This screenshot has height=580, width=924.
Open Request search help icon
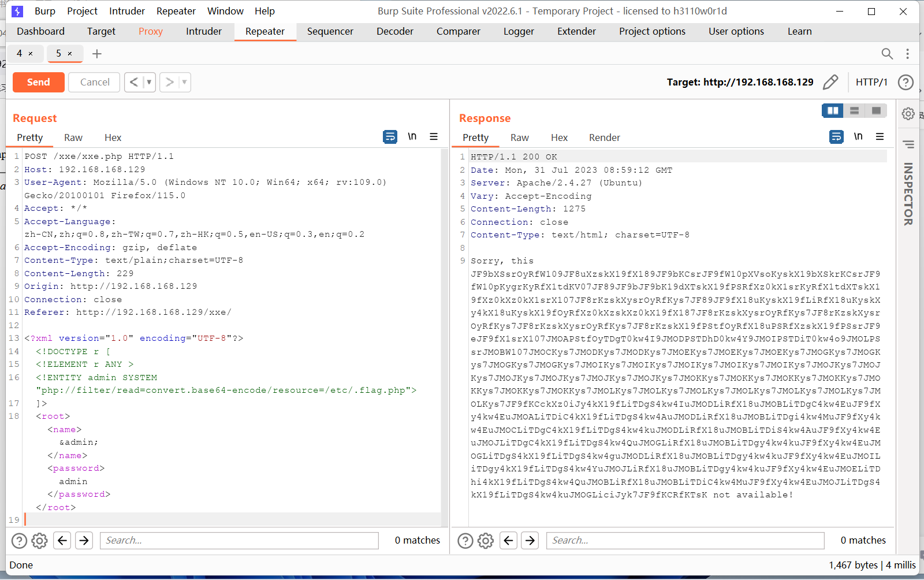pos(19,541)
